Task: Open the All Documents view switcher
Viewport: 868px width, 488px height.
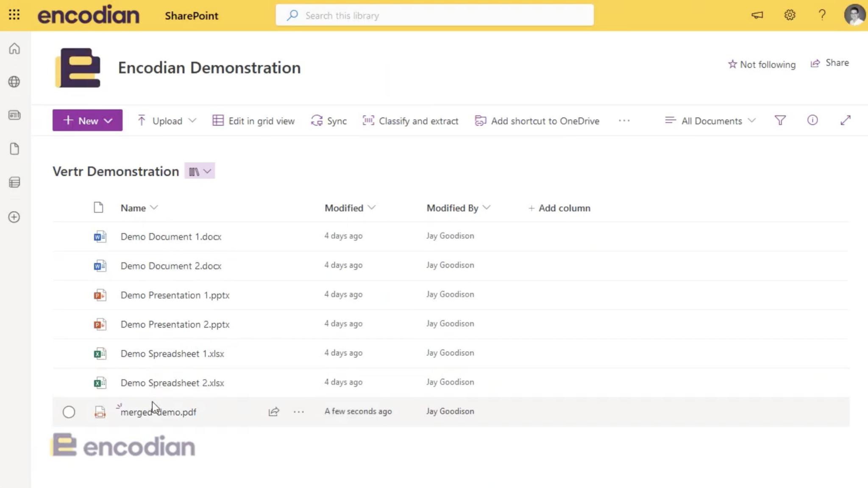Action: (x=710, y=121)
